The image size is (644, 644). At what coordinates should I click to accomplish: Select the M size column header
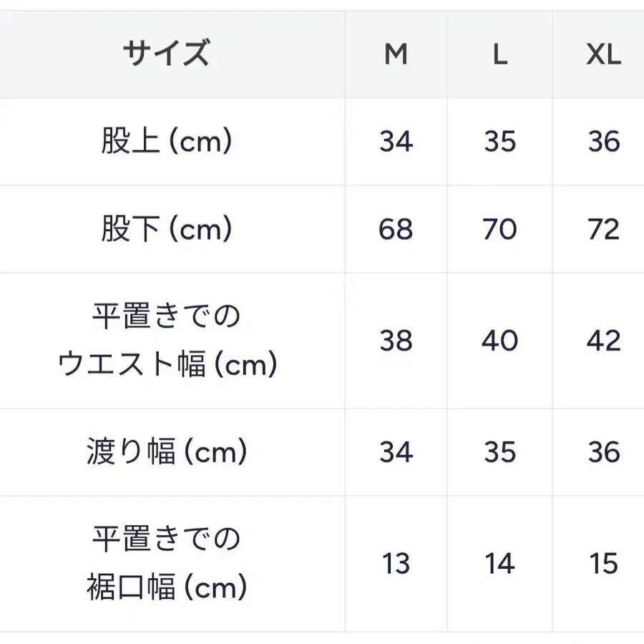(396, 54)
